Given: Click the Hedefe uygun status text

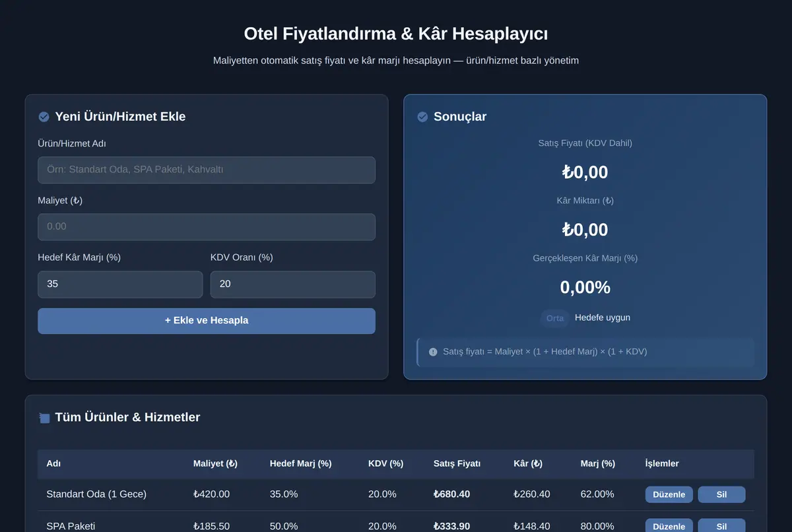Looking at the screenshot, I should (x=603, y=318).
